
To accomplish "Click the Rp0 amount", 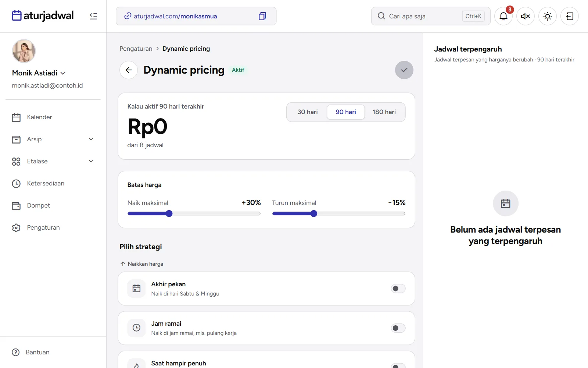I will tap(147, 127).
